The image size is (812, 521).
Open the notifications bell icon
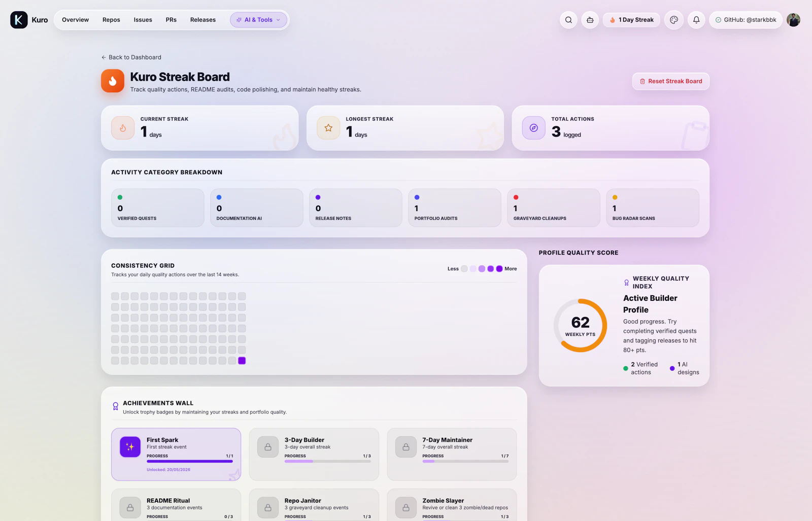696,20
